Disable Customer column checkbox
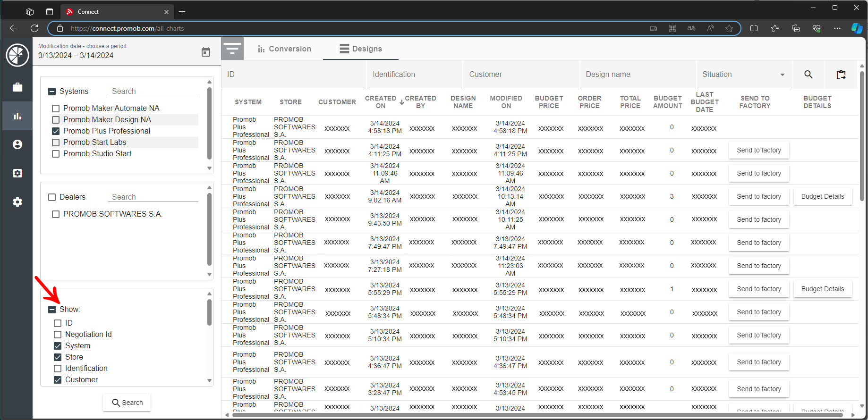Viewport: 868px width, 420px height. click(58, 380)
